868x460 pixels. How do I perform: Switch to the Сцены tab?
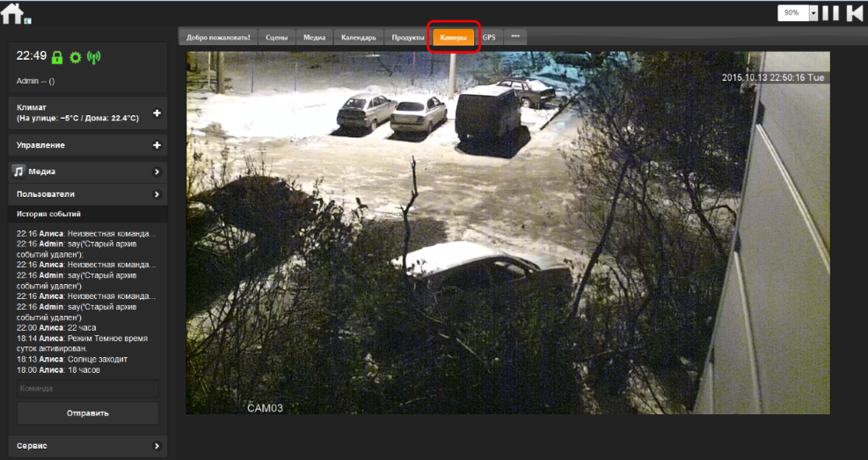tap(276, 38)
